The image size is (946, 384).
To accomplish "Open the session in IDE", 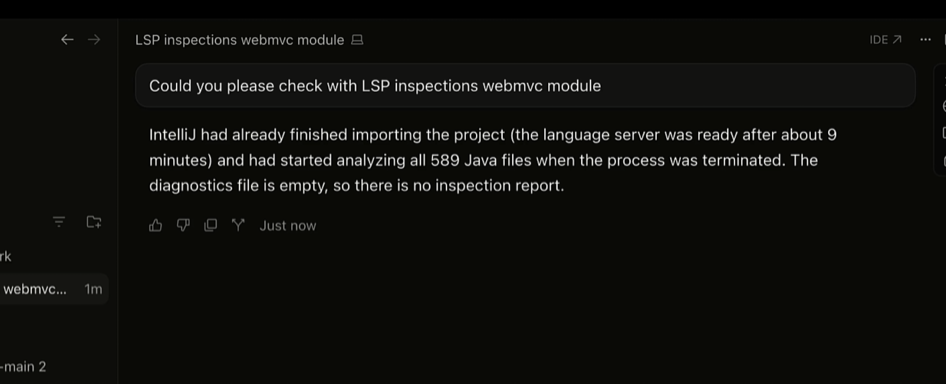I will pyautogui.click(x=885, y=40).
